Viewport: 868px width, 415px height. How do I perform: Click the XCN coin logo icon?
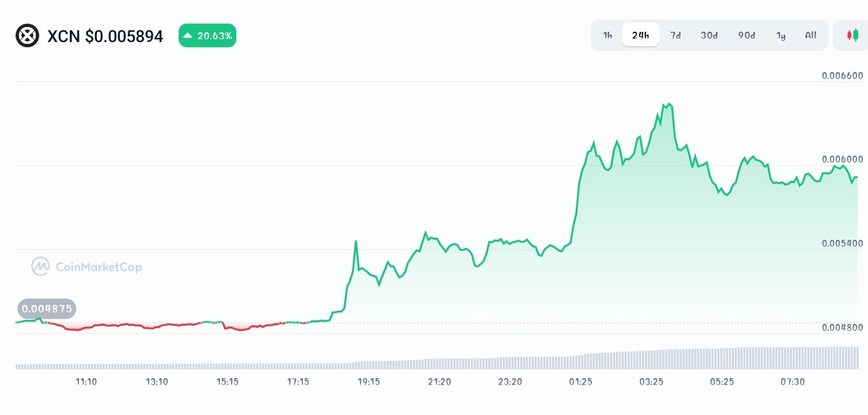[x=27, y=36]
